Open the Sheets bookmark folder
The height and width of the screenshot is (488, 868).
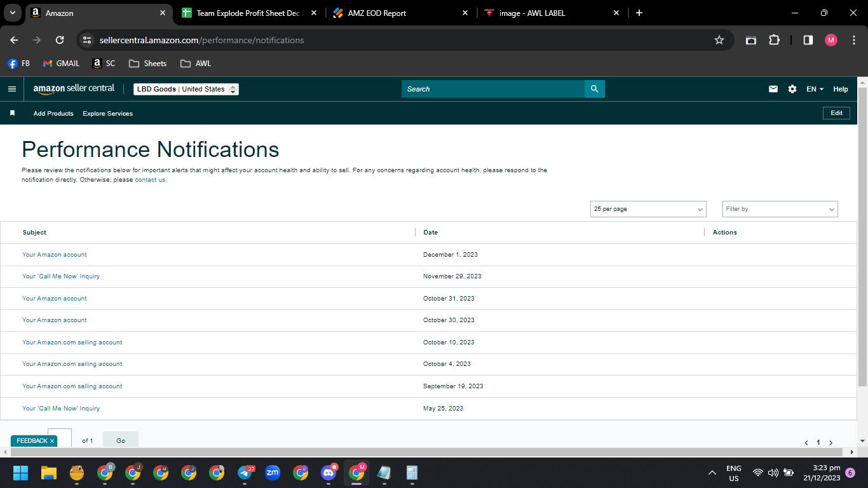click(x=147, y=64)
